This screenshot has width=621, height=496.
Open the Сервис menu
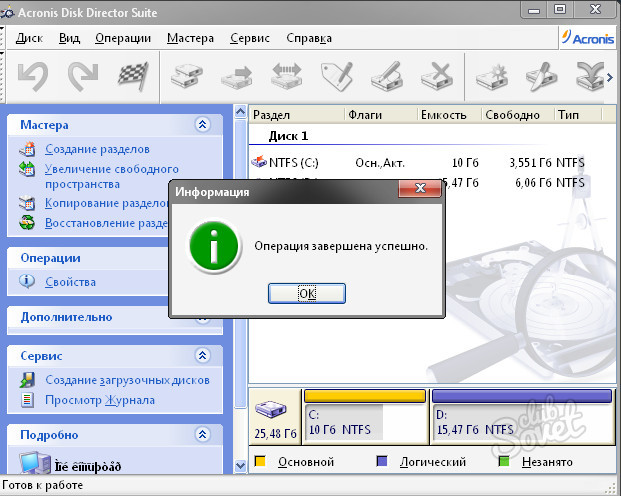pos(250,38)
